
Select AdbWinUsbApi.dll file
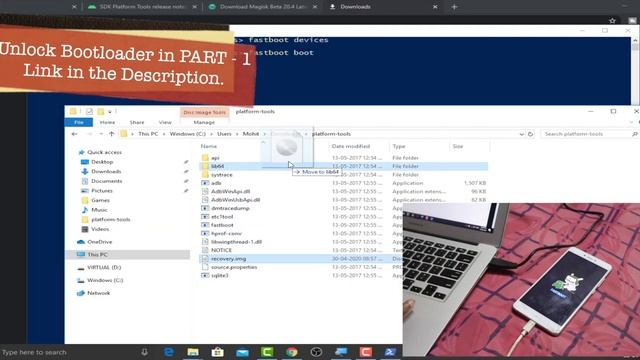[236, 200]
